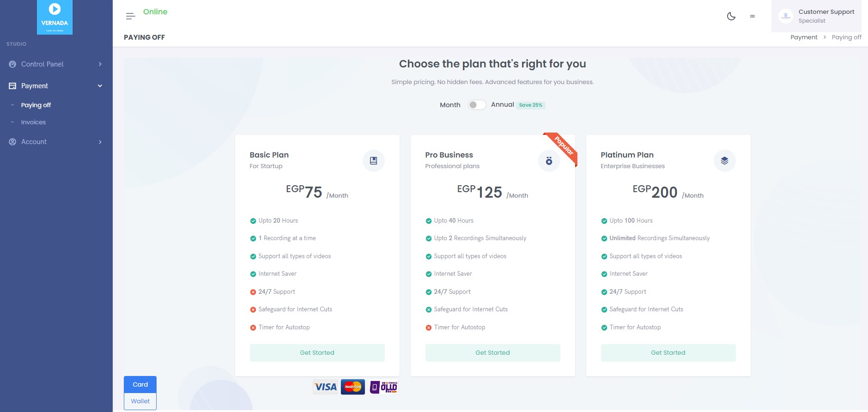Open the apps grid icon
Viewport: 868px width, 412px height.
point(752,16)
